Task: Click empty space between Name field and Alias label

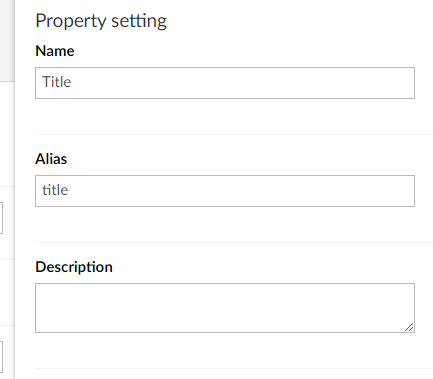Action: point(225,117)
